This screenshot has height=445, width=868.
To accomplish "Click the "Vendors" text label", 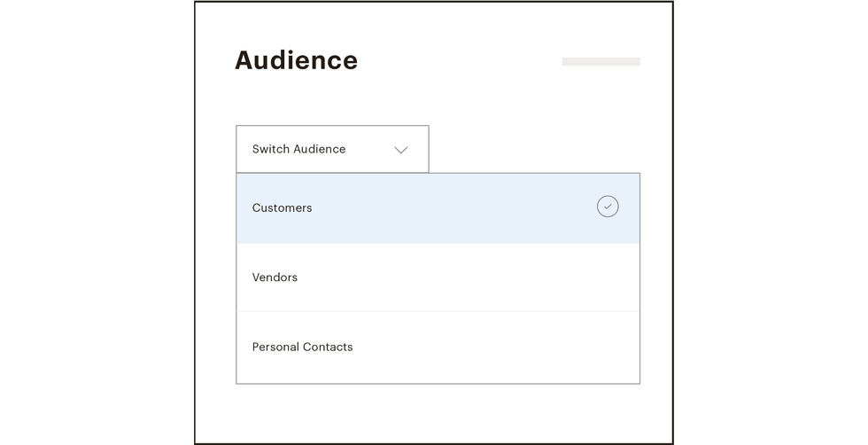I will pos(275,277).
